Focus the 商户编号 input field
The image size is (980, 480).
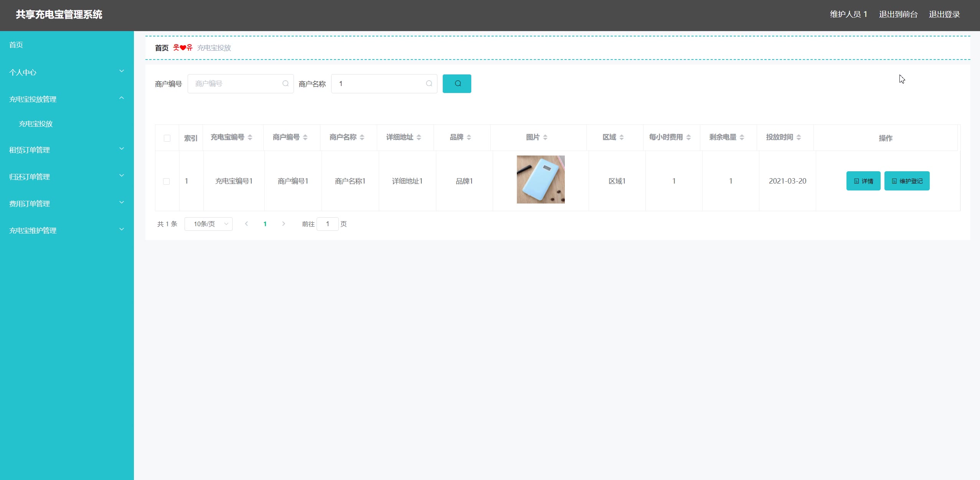[241, 84]
